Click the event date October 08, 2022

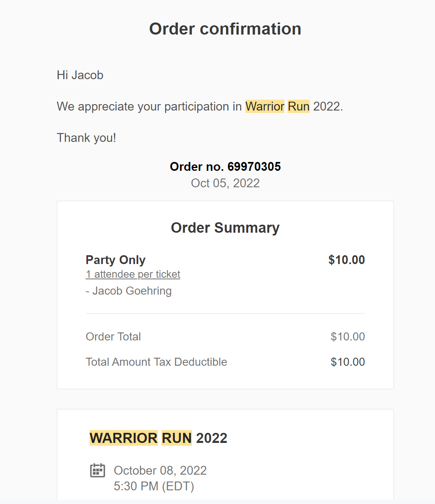point(160,471)
